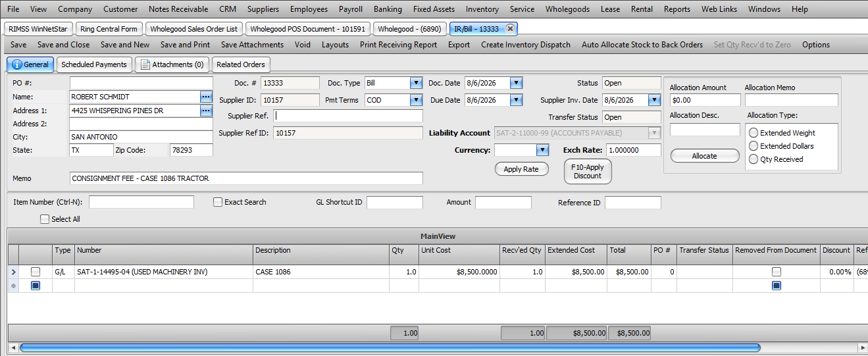Click Create Inventory Dispatch
Image resolution: width=868 pixels, height=356 pixels.
[x=526, y=45]
